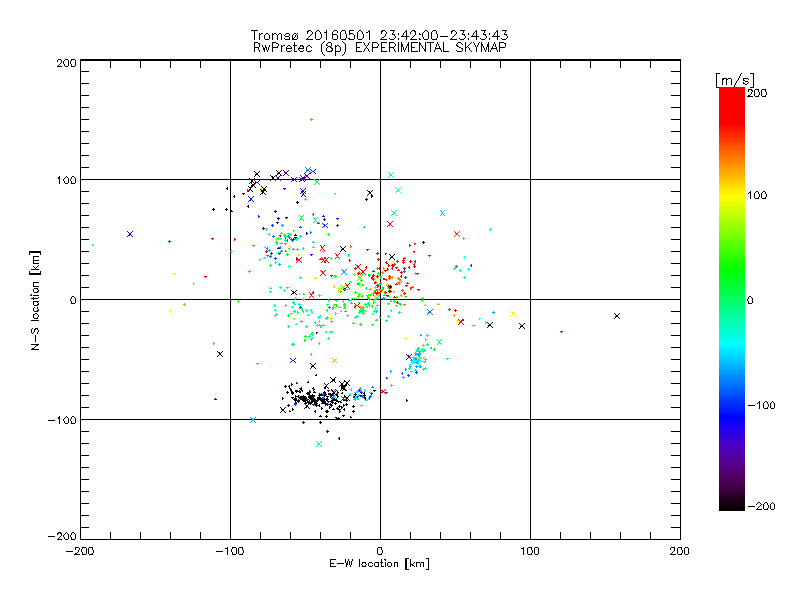The image size is (800, 600).
Task: Click the 200 tick label on the colorbar
Action: coord(757,93)
